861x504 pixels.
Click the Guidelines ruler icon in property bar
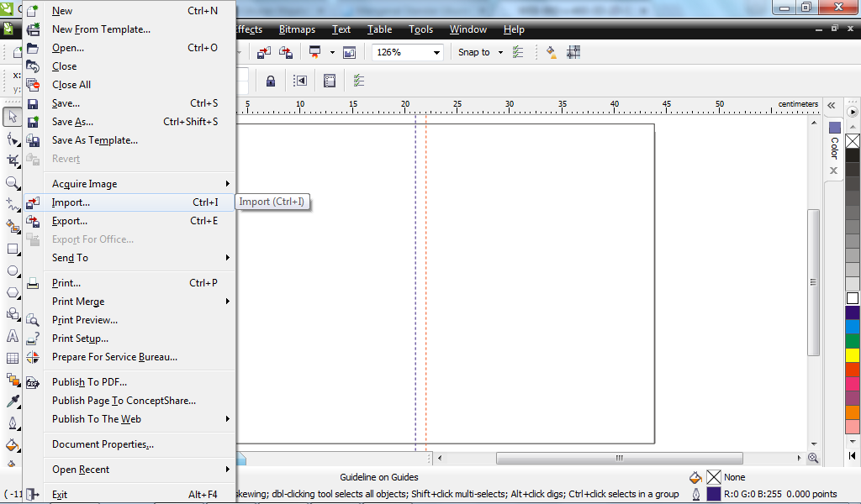click(x=330, y=81)
